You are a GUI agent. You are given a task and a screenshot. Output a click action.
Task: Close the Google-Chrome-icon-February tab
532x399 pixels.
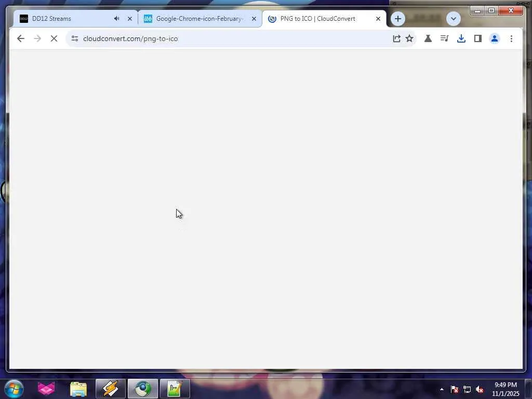[x=254, y=19]
